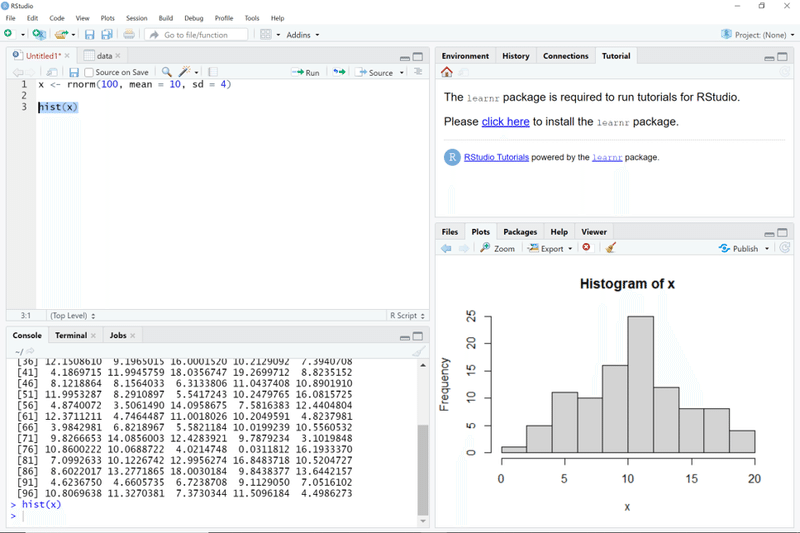Click the Compile Report notebook icon

(213, 72)
